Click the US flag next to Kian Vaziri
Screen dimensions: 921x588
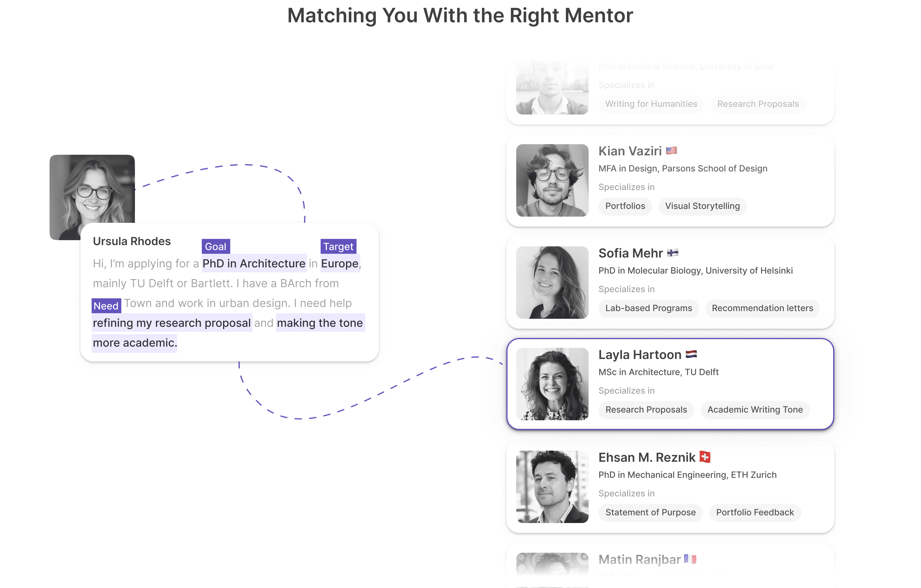tap(671, 151)
